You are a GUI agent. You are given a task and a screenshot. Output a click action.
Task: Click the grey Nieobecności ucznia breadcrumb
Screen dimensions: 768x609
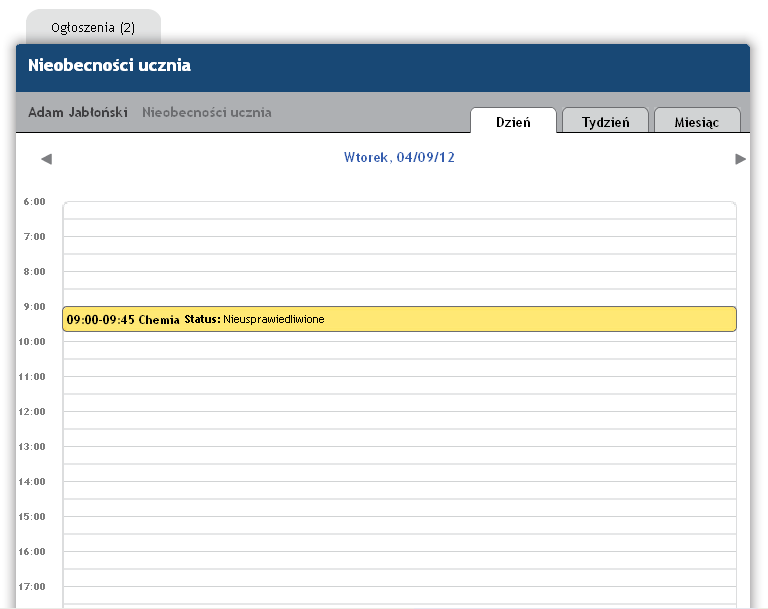pos(207,112)
